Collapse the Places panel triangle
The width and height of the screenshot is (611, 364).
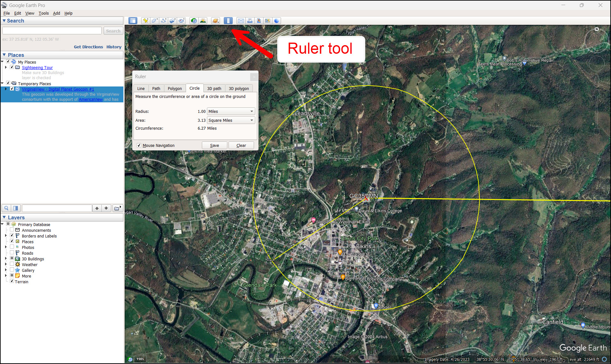(4, 55)
